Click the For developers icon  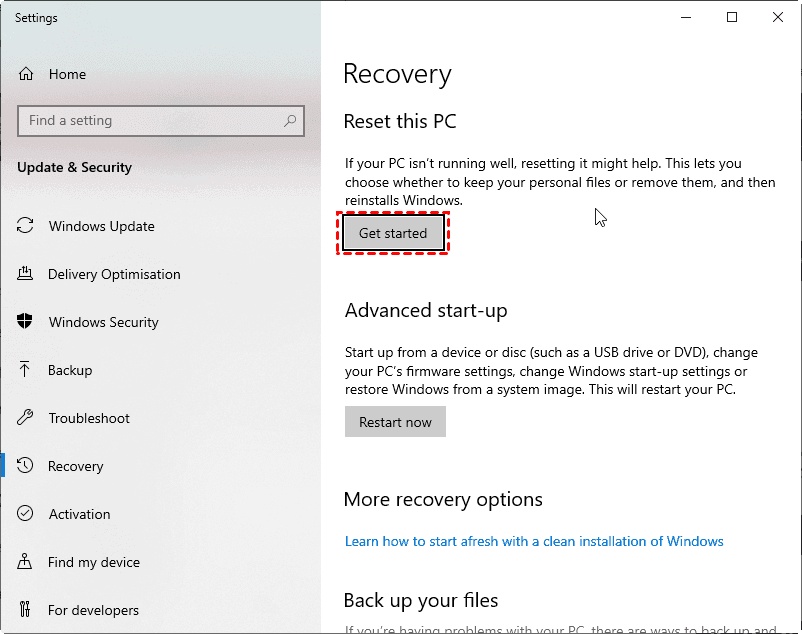click(x=26, y=610)
